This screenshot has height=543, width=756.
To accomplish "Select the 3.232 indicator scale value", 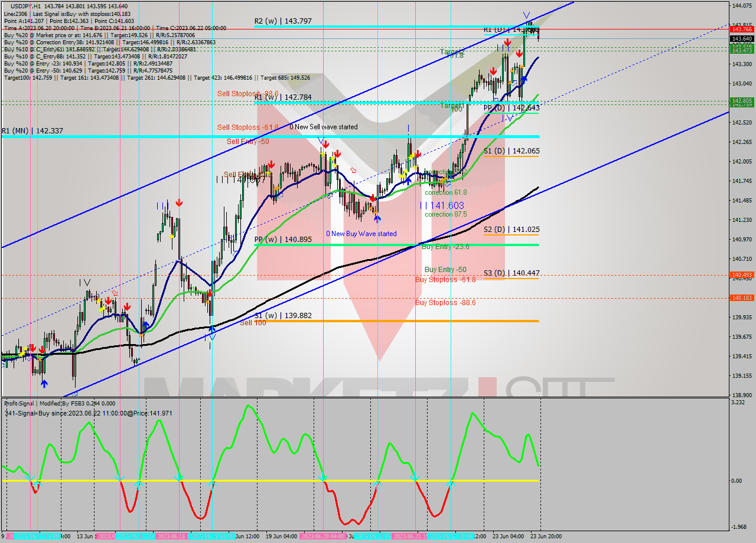I will [x=738, y=403].
